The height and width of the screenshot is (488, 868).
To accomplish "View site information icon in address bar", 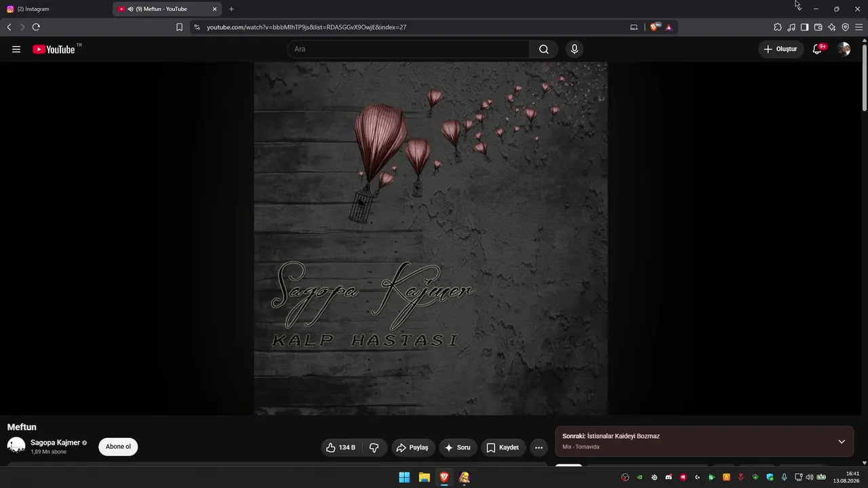I will click(197, 27).
